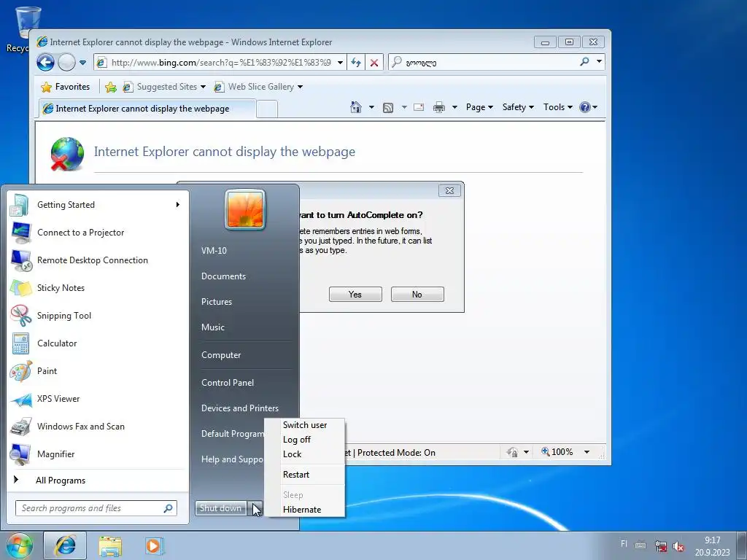Image resolution: width=747 pixels, height=560 pixels.
Task: Select Log off from power menu
Action: (305, 440)
